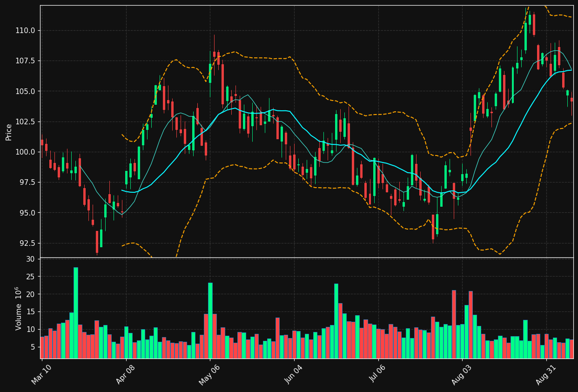Click the 'Price' y-axis title
Image resolution: width=578 pixels, height=392 pixels.
tap(9, 132)
